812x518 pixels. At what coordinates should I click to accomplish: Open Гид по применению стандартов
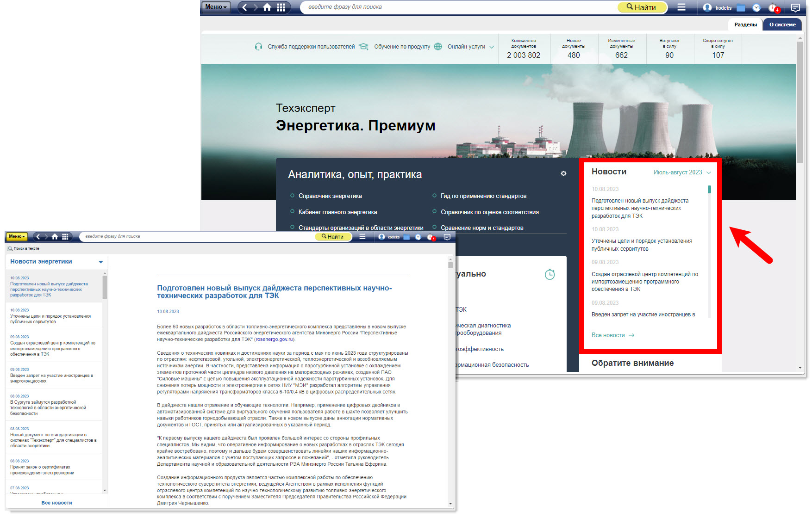point(483,196)
